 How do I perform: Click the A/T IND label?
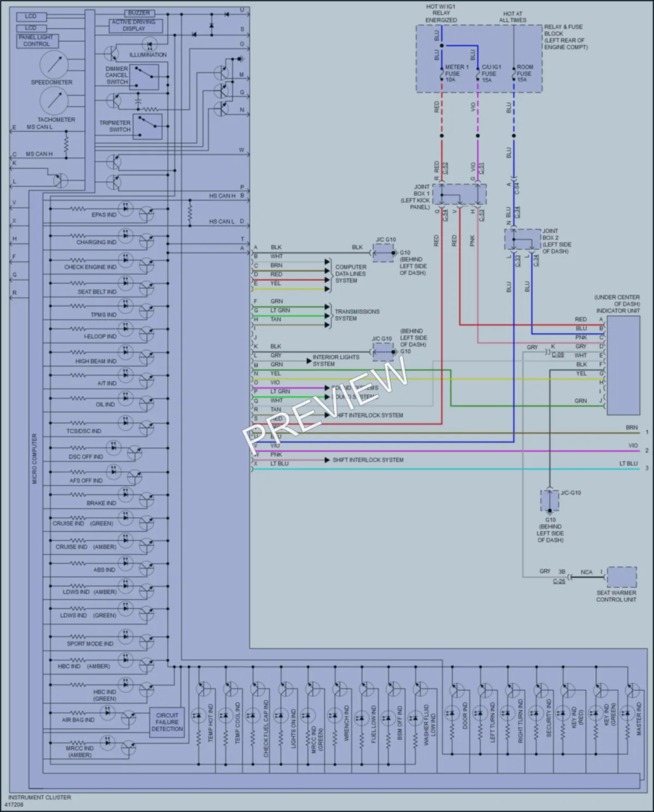pos(107,383)
